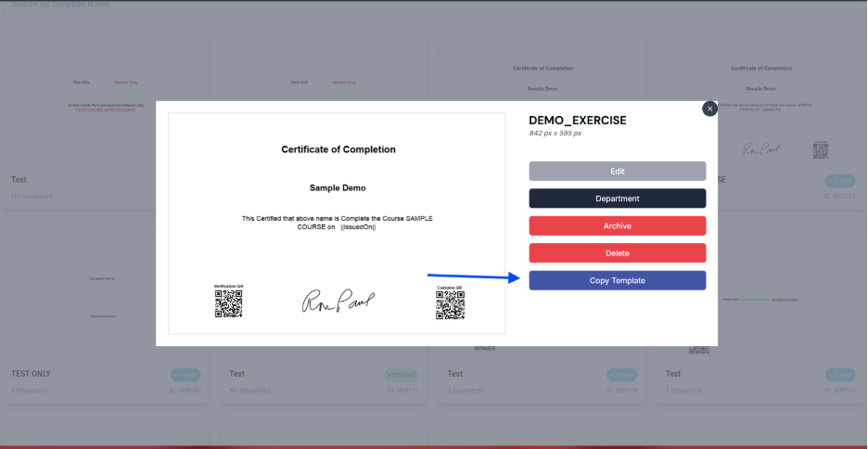
Task: Click the ID: 008174 label
Action: [x=621, y=391]
